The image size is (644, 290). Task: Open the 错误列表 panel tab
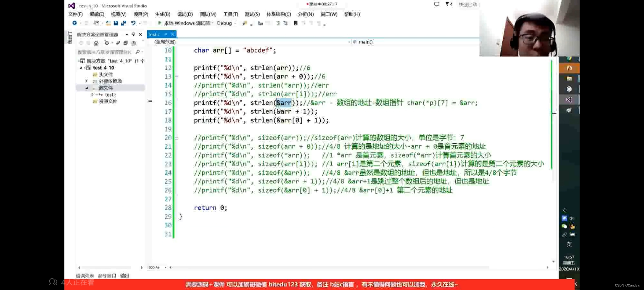pyautogui.click(x=85, y=275)
